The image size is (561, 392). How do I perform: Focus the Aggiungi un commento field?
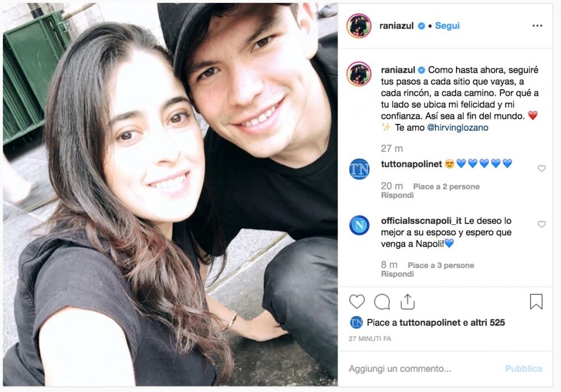tap(422, 368)
